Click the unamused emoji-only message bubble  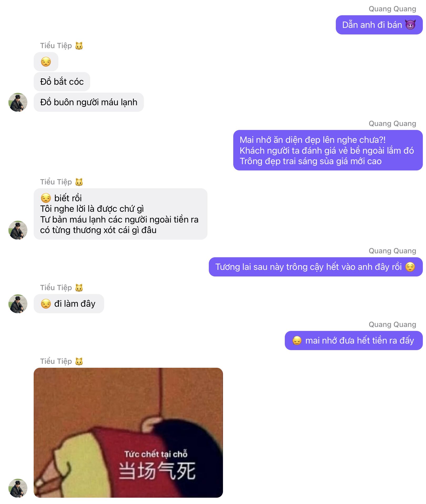tap(46, 62)
